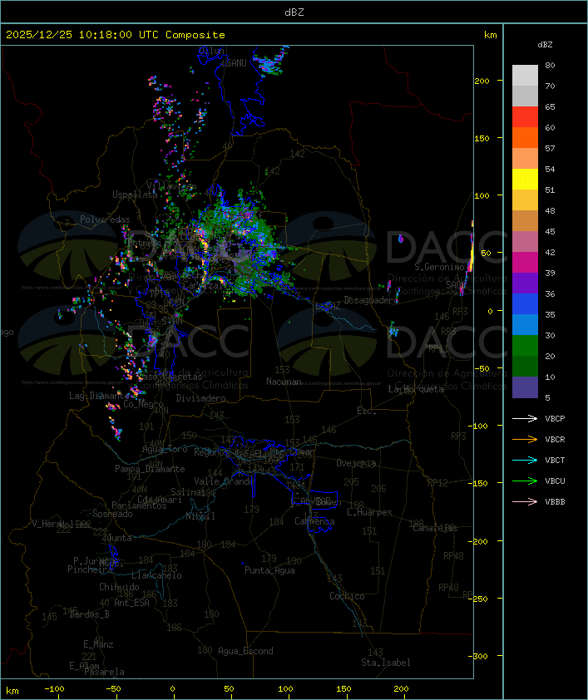Click the VBCU legend label
This screenshot has height=700, width=588.
point(555,481)
